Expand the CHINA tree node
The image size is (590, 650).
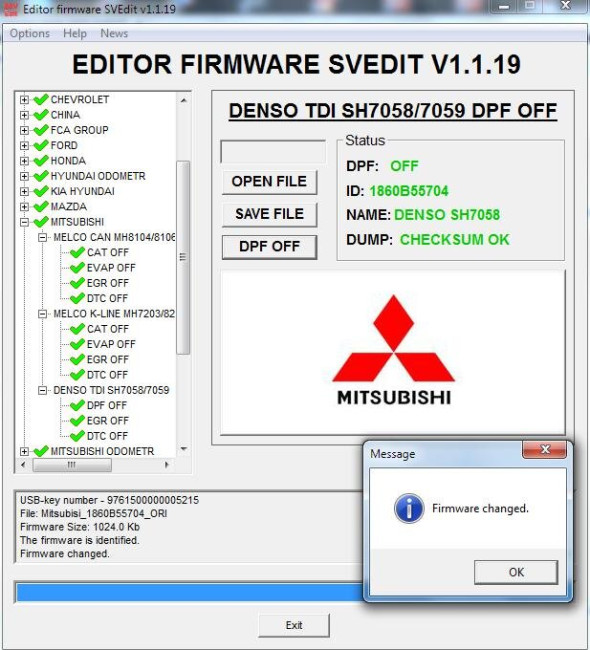[24, 115]
